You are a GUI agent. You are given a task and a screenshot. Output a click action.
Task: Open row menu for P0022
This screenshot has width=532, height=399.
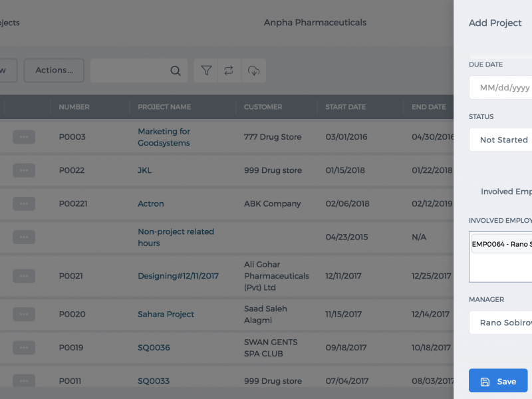pos(24,170)
